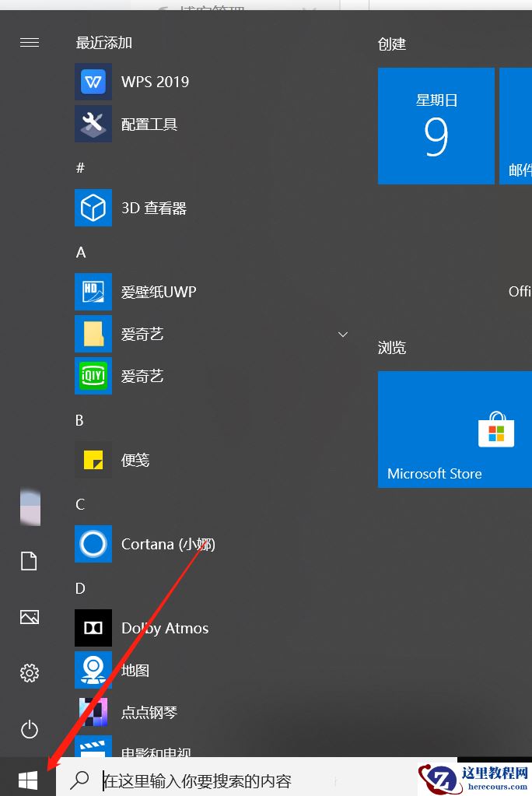Click the # letter index header
Viewport: 532px width, 796px height.
[80, 168]
